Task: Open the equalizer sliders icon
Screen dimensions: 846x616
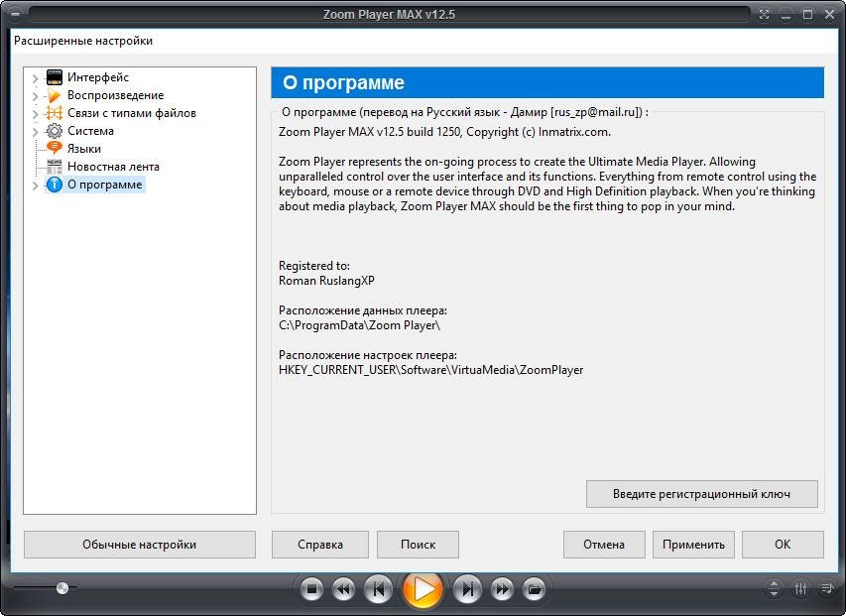Action: 800,588
